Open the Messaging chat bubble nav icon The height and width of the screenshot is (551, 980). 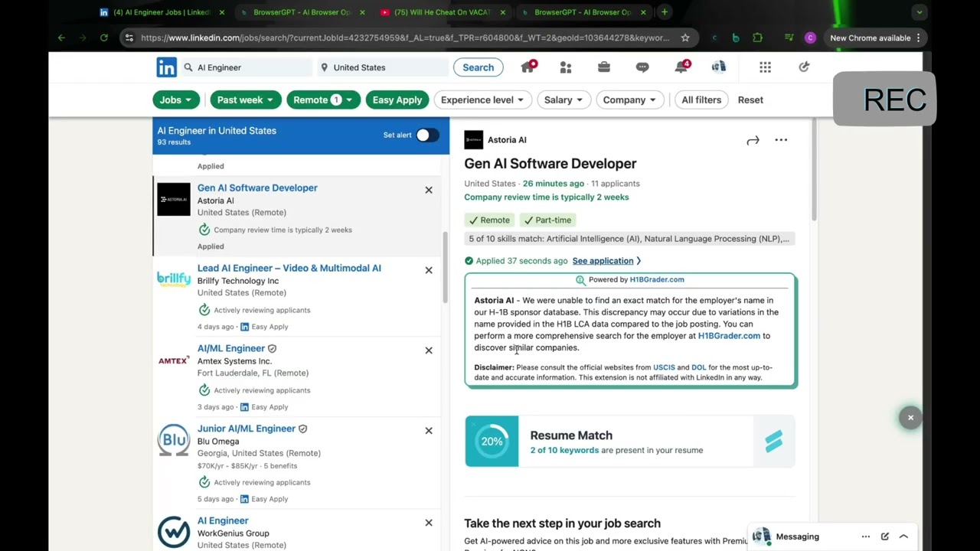pos(642,67)
